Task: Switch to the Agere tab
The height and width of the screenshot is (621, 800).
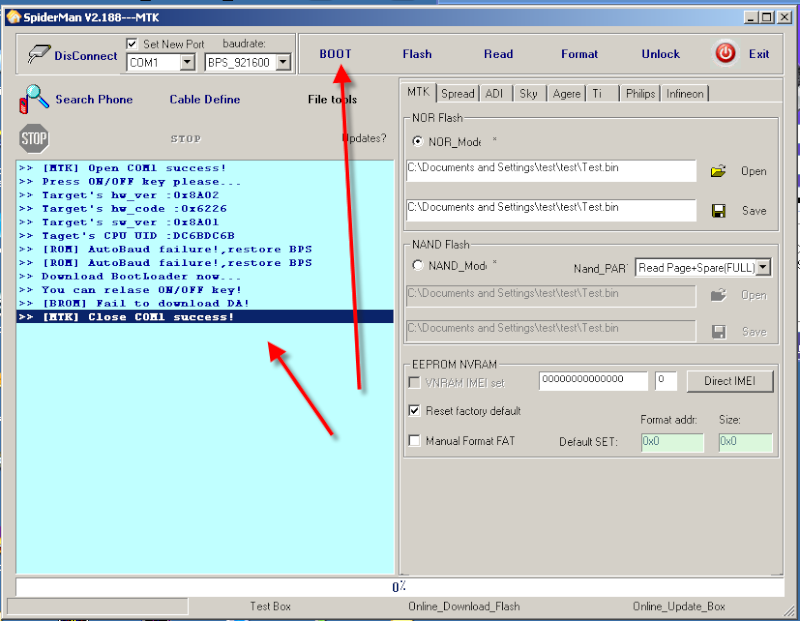Action: 566,93
